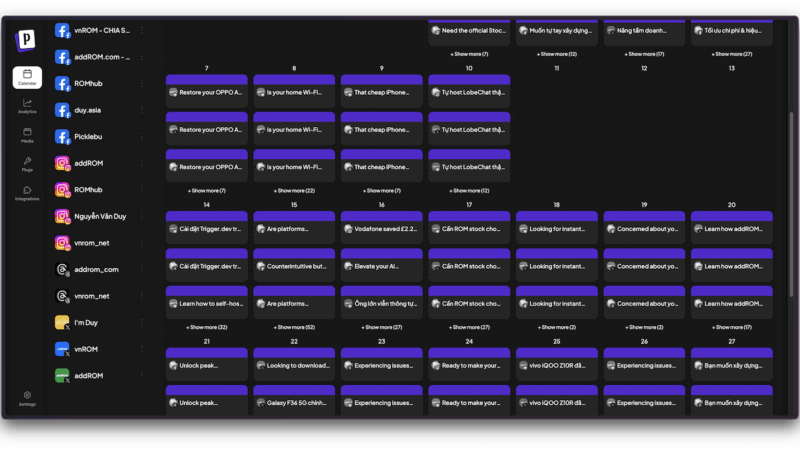Switch to the Calendar tab in the sidebar
Viewport: 800px width, 450px height.
coord(27,77)
